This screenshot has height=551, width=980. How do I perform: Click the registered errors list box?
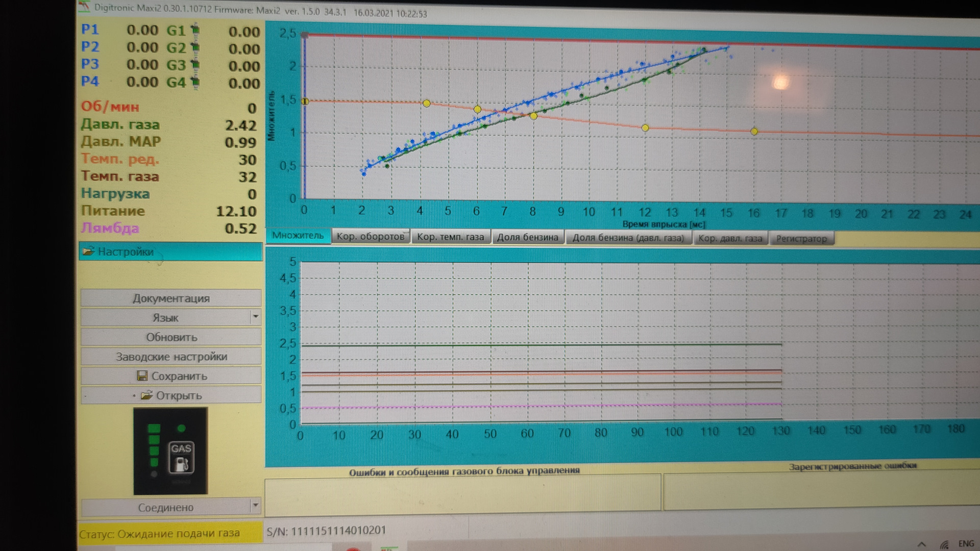822,491
